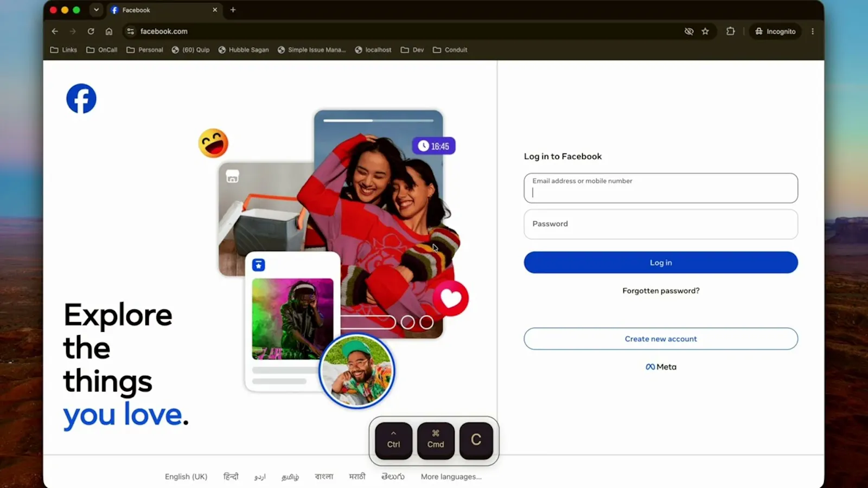Reload the facebook.com page

pos(91,31)
